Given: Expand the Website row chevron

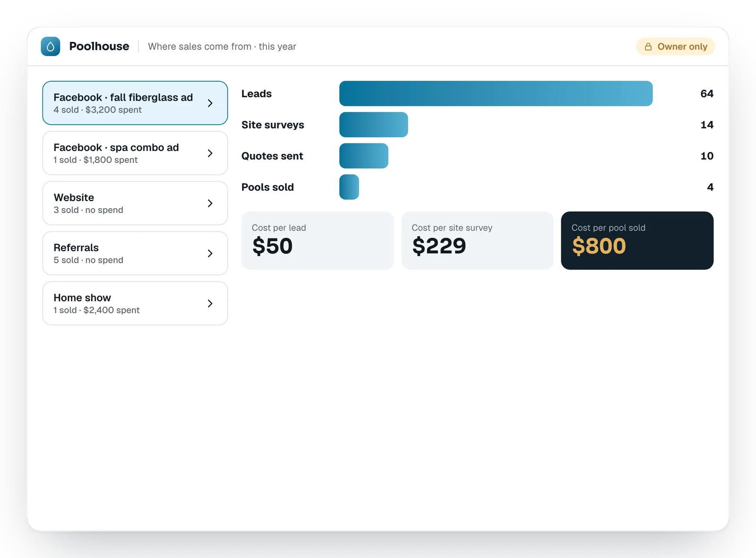Looking at the screenshot, I should [x=210, y=203].
